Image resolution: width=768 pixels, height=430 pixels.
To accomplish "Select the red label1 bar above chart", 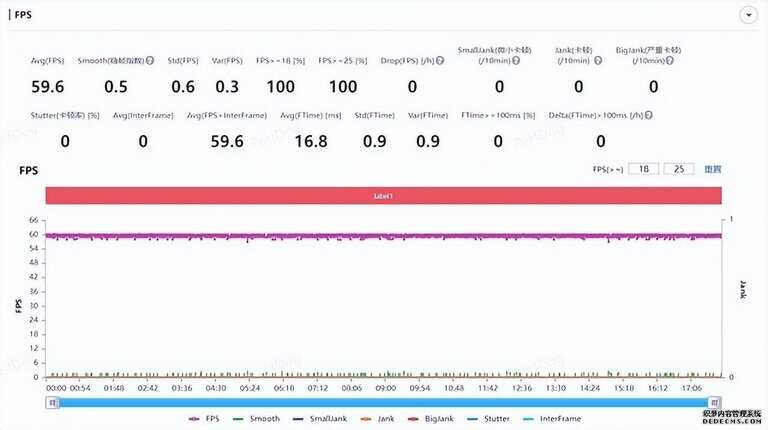I will tap(384, 195).
